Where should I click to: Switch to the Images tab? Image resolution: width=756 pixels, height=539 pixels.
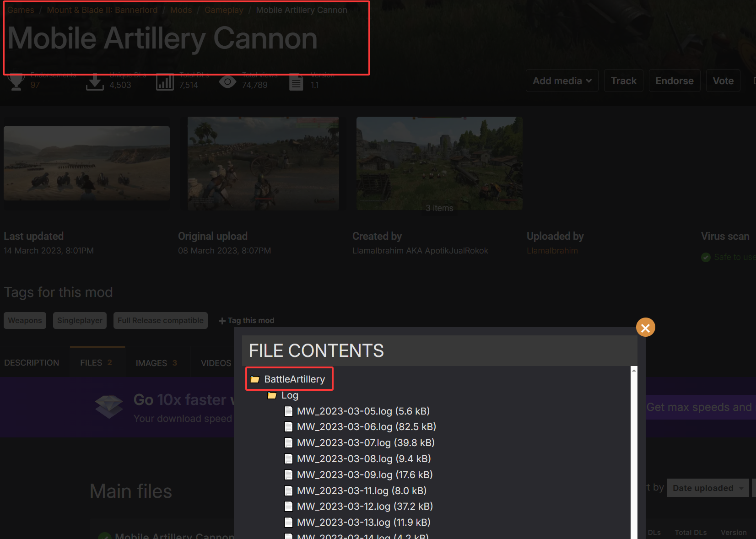(157, 363)
